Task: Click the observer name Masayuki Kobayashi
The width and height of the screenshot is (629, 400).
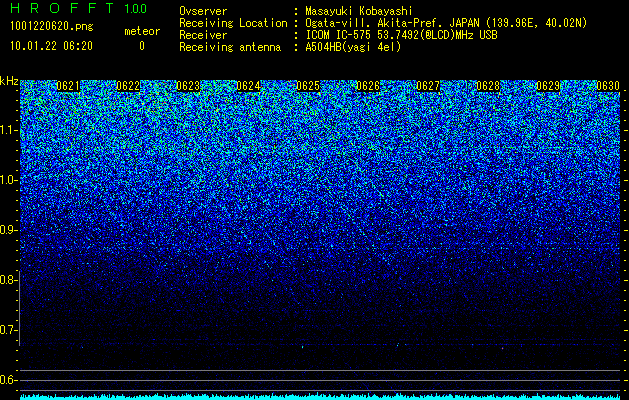Action: point(359,11)
